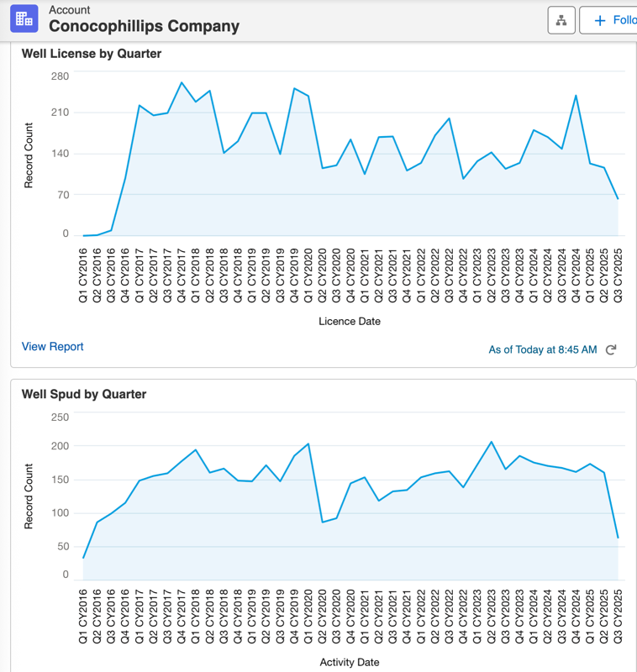
Task: Click the 280 value on Well License axis
Action: tap(60, 76)
